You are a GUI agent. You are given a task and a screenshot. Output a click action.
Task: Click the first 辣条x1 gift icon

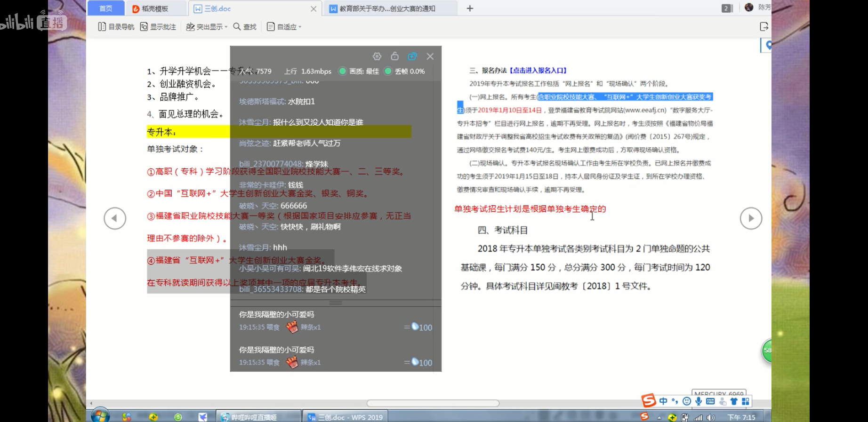pos(292,327)
